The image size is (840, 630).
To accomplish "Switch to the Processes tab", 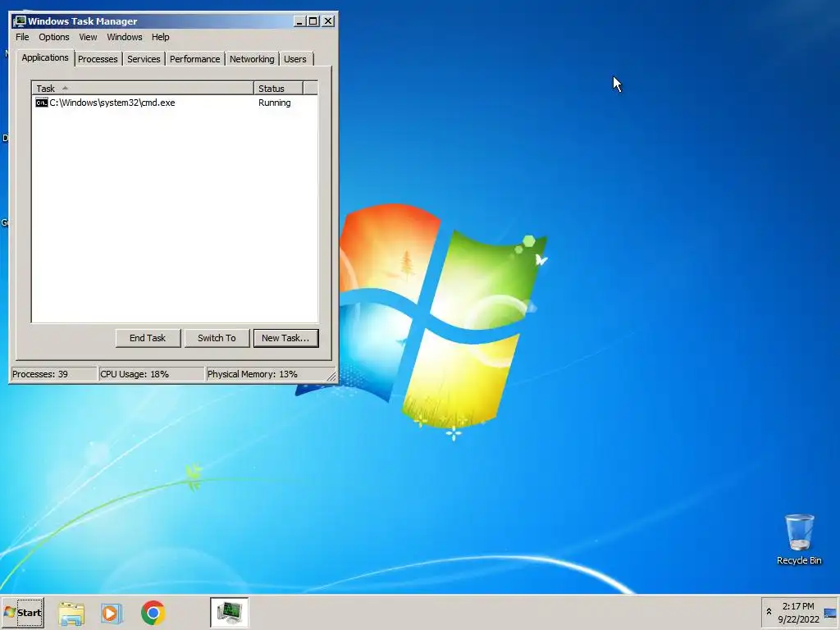I will click(x=98, y=59).
